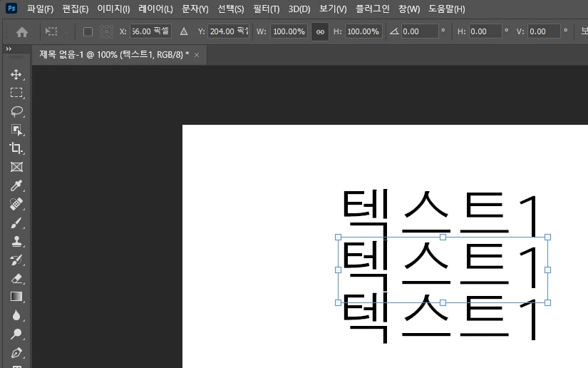Viewport: 588px width, 368px height.
Task: Select the Rectangular Marquee tool
Action: tap(16, 93)
